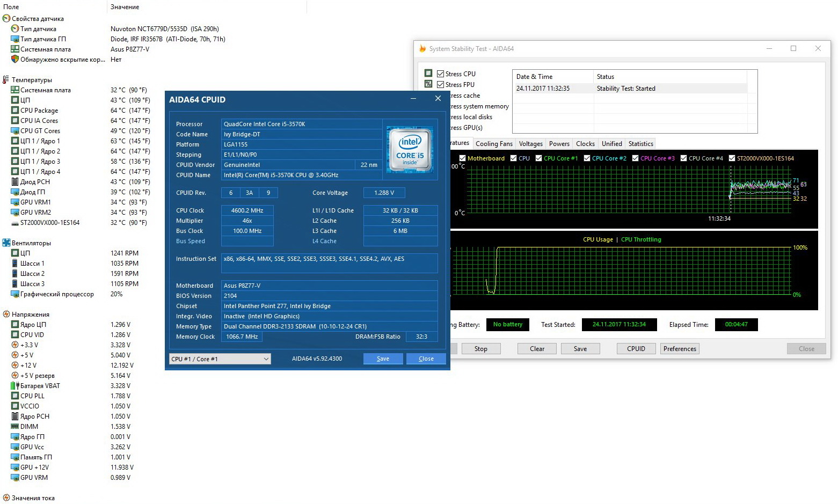Switch to the Cooling Fans tab
Screen dimensions: 838x504
(494, 143)
